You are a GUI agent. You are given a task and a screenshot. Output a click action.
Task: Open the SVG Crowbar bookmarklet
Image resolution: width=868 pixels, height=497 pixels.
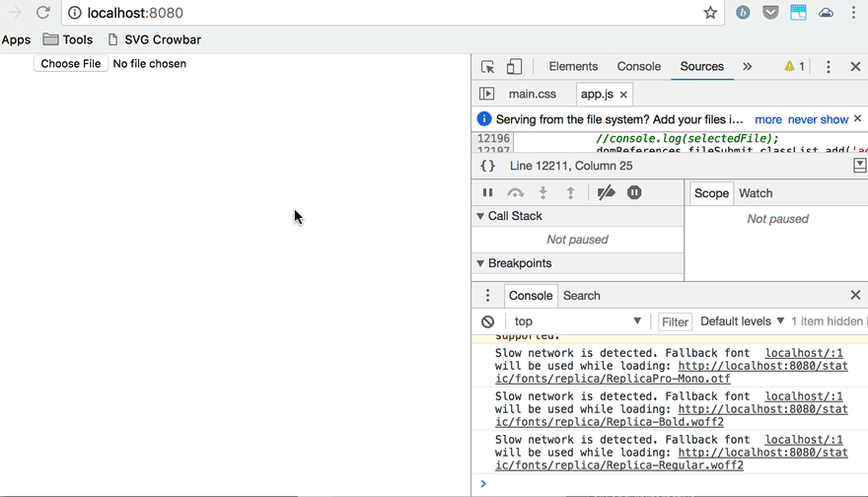tap(155, 39)
